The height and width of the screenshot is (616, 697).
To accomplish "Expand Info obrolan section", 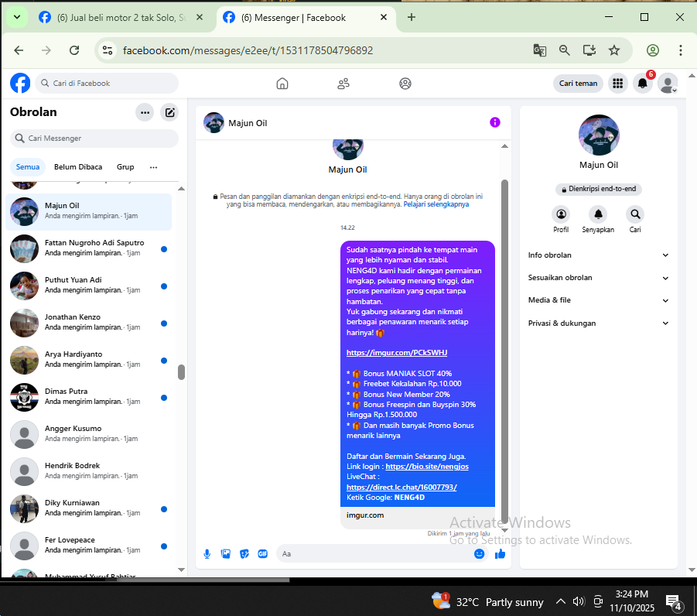I will click(x=598, y=255).
